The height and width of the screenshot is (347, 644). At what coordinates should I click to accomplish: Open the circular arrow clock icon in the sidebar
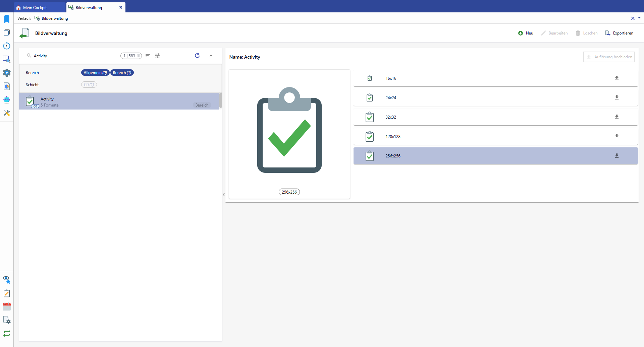[x=7, y=46]
